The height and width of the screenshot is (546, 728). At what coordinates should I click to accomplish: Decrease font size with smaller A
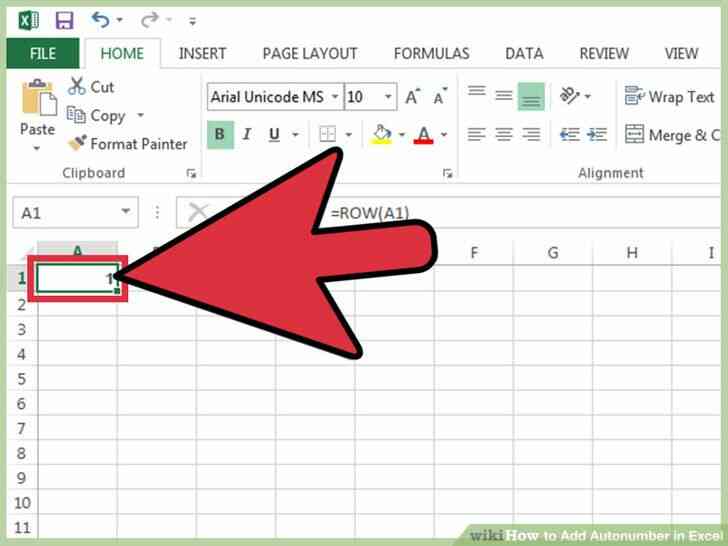(x=440, y=97)
